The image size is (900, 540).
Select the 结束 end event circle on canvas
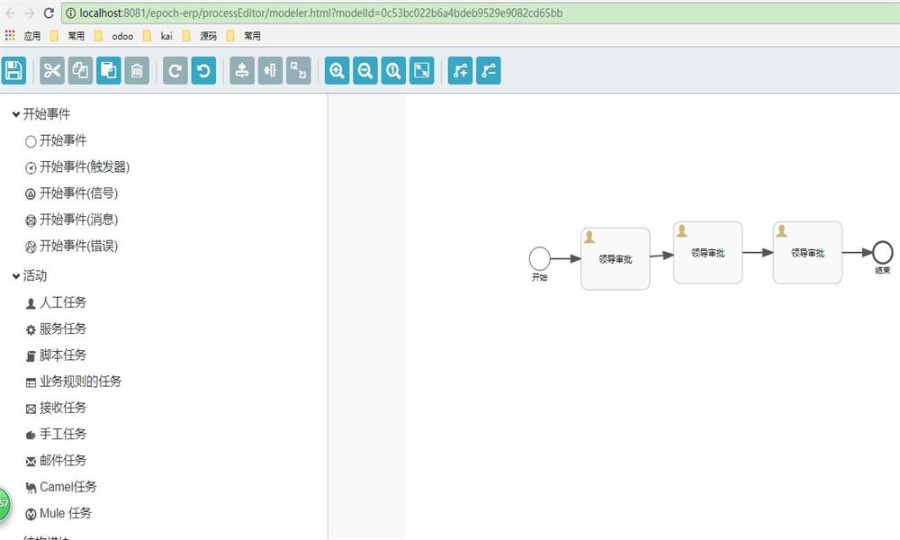coord(883,252)
